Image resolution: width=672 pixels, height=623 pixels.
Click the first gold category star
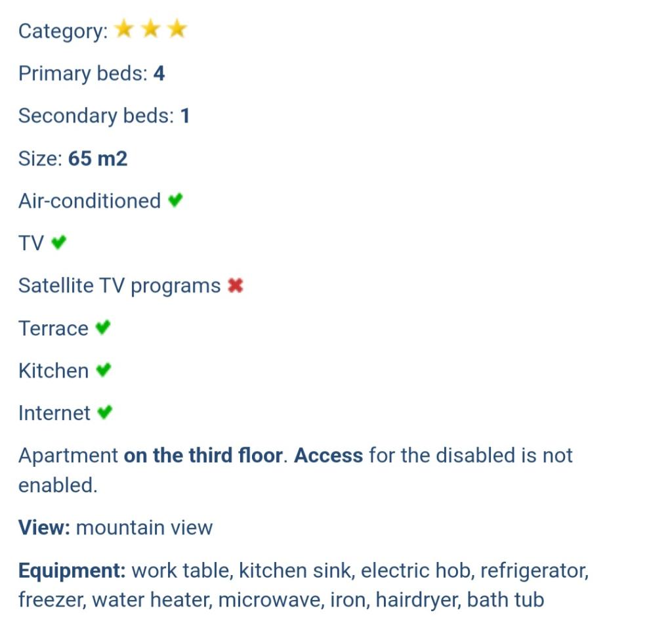click(x=124, y=30)
